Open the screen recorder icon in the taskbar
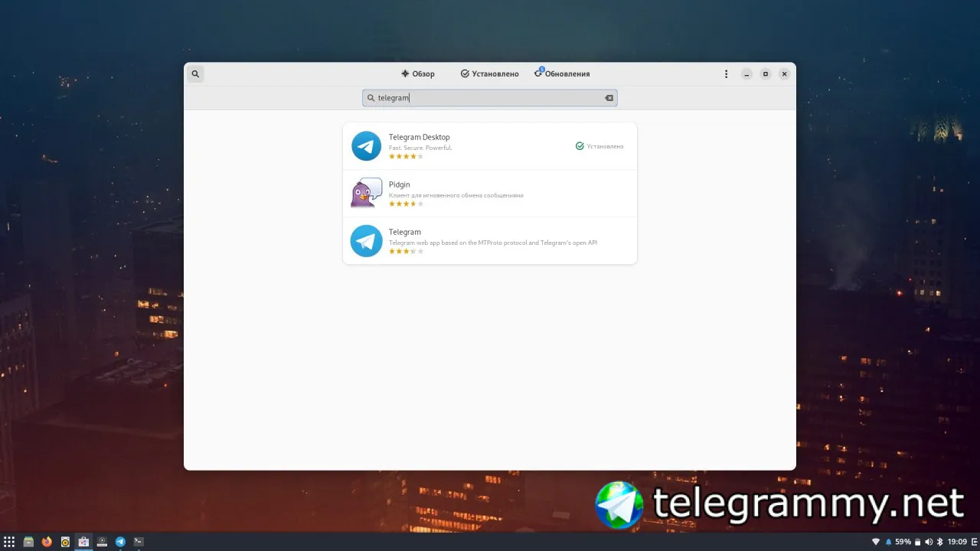Screen dimensions: 980x551 coord(102,542)
